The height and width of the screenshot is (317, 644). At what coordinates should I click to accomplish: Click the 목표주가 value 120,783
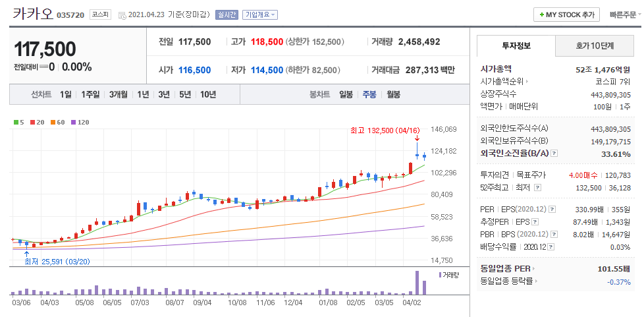tap(618, 175)
